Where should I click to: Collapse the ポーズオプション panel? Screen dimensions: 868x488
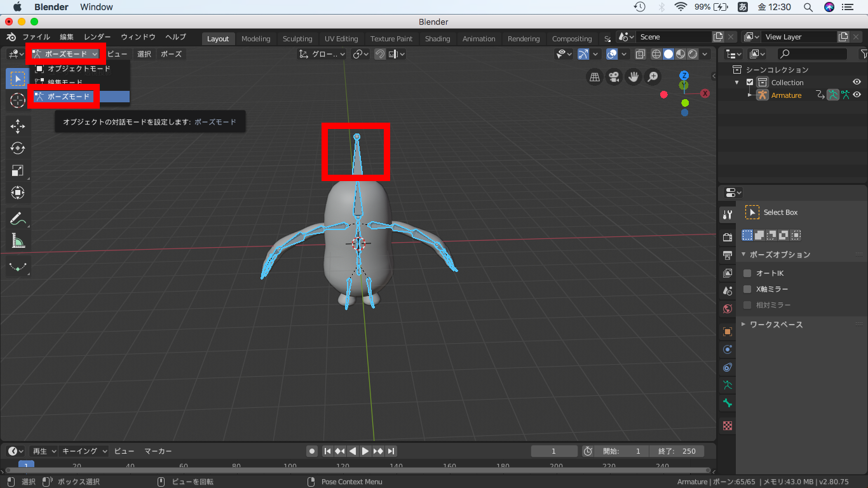click(744, 254)
